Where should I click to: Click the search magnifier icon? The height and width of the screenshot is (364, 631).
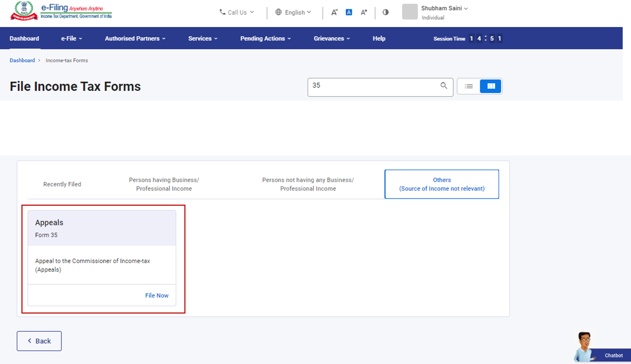coord(443,86)
